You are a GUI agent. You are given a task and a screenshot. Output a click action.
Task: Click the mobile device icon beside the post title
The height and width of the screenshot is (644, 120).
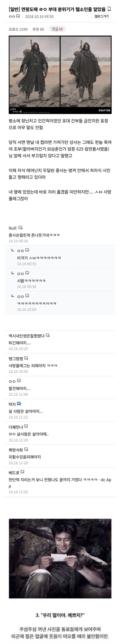click(109, 9)
